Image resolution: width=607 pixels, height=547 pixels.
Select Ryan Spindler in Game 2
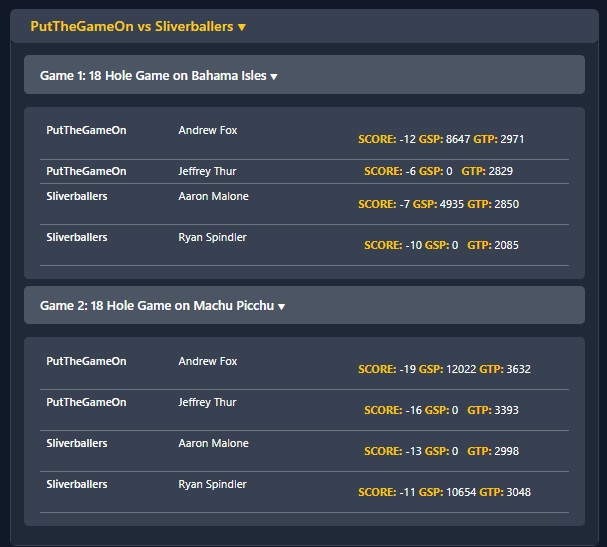[x=212, y=484]
